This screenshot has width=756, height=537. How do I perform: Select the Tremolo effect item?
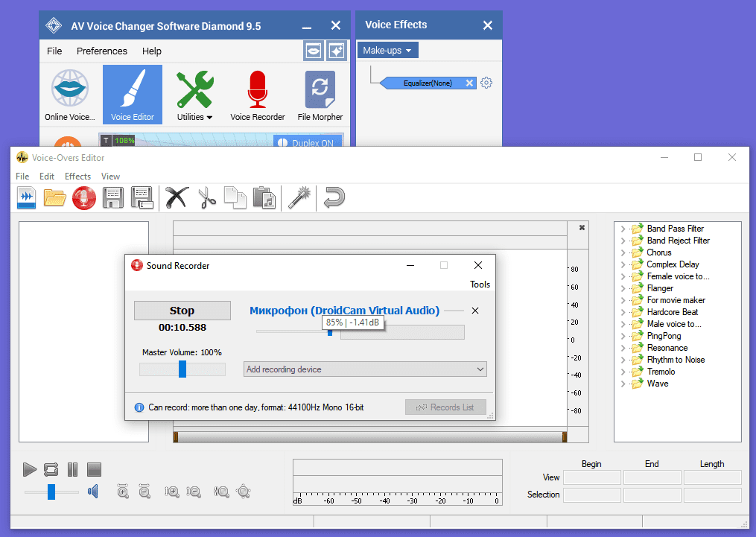click(661, 372)
